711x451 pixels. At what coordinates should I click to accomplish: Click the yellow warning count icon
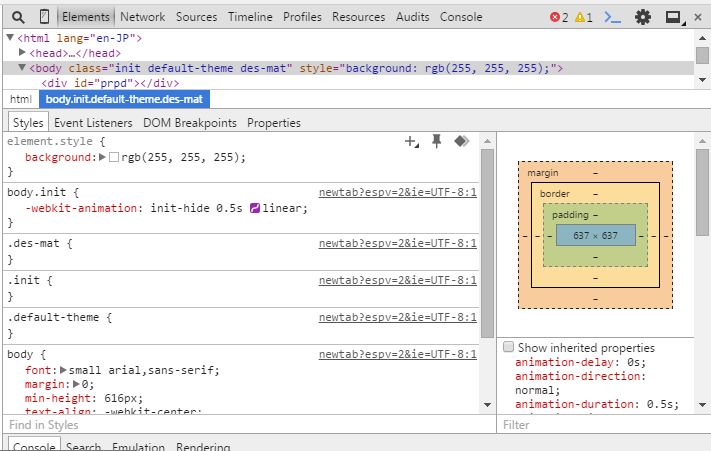[580, 17]
